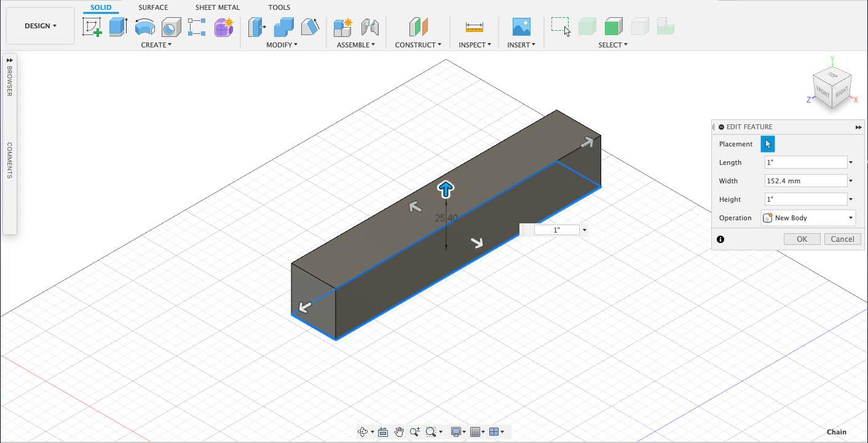Viewport: 868px width, 443px height.
Task: Open Display Settings monitor icon
Action: (x=456, y=432)
